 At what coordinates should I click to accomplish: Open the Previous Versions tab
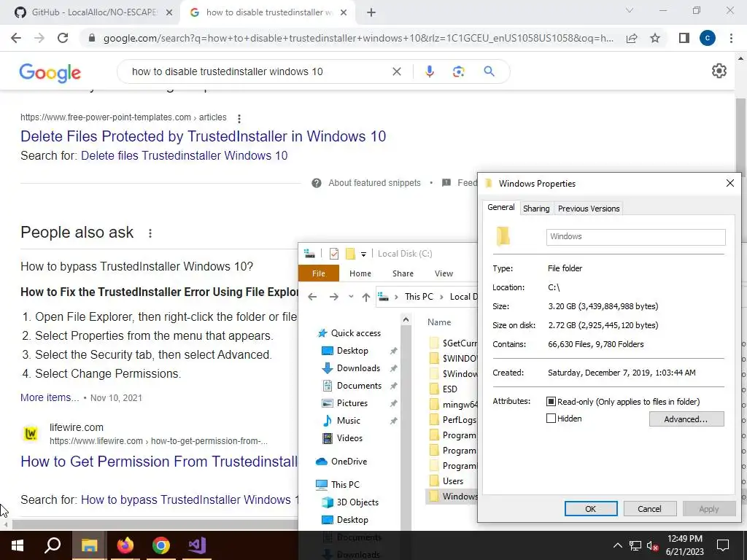589,209
